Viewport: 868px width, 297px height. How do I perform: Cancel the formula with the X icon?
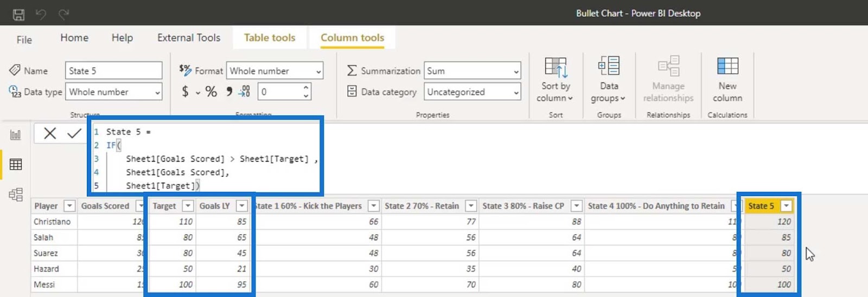[x=50, y=133]
